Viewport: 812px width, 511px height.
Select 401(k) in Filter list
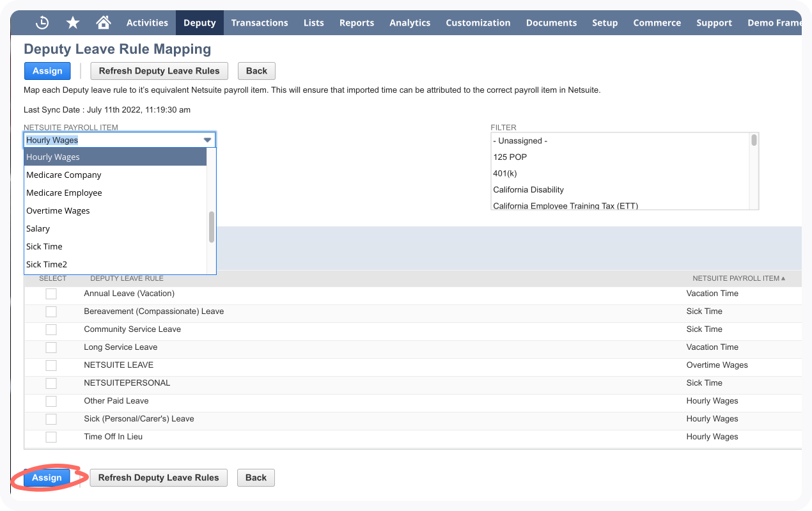pyautogui.click(x=620, y=173)
